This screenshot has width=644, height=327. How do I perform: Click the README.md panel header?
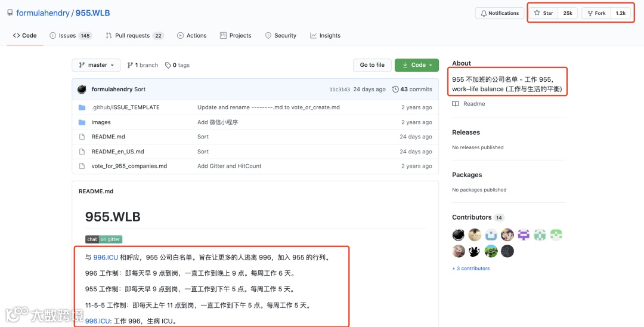click(x=96, y=191)
